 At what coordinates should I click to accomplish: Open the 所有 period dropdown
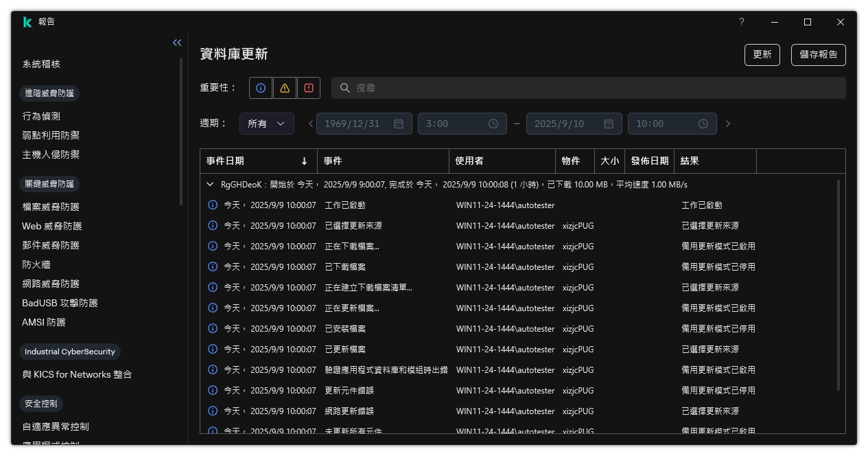pos(267,124)
